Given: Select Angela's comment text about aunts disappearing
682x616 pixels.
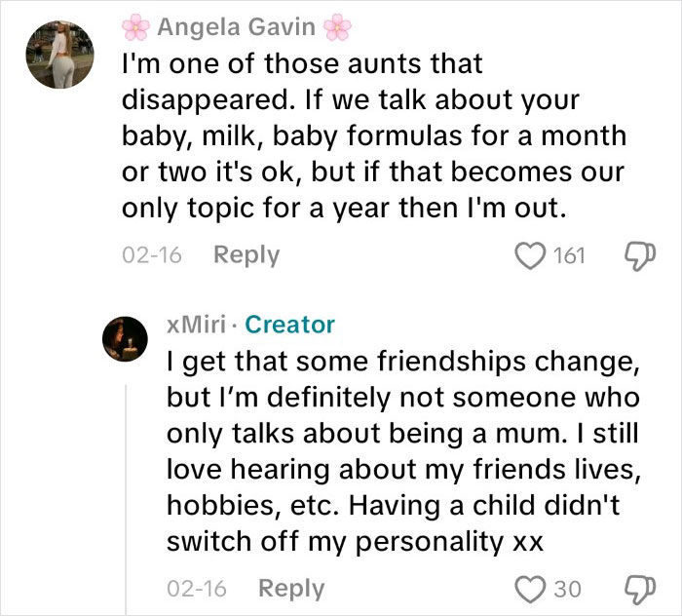Looking at the screenshot, I should click(x=370, y=136).
